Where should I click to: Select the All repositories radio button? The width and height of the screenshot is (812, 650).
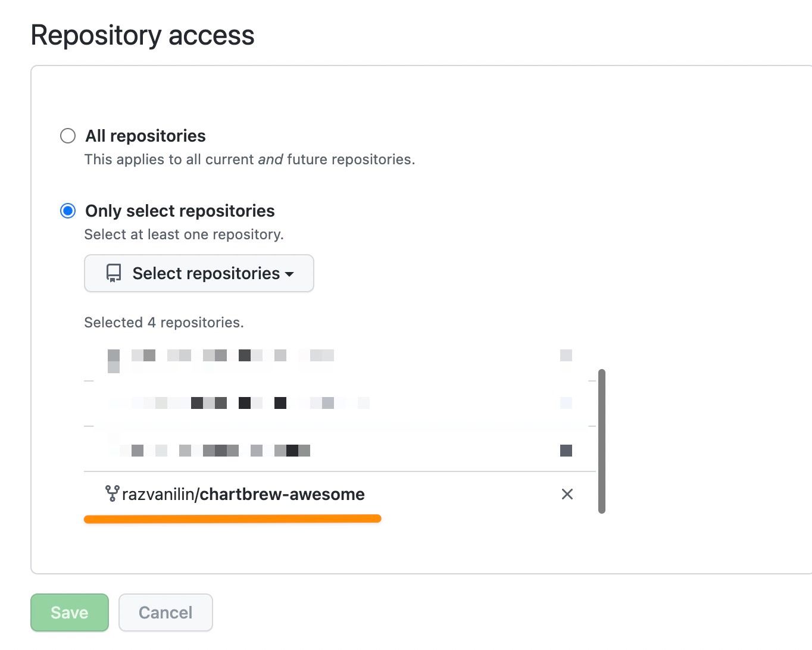click(x=68, y=136)
